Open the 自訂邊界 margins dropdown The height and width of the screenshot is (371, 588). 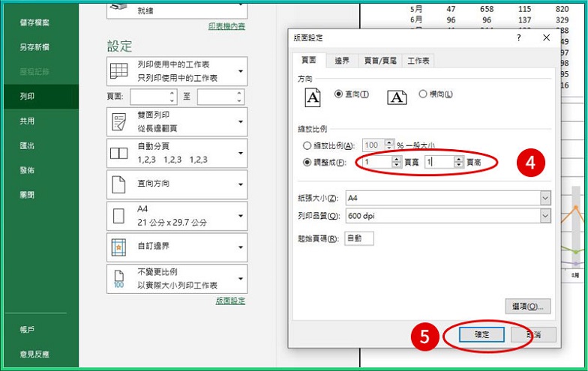tap(177, 247)
